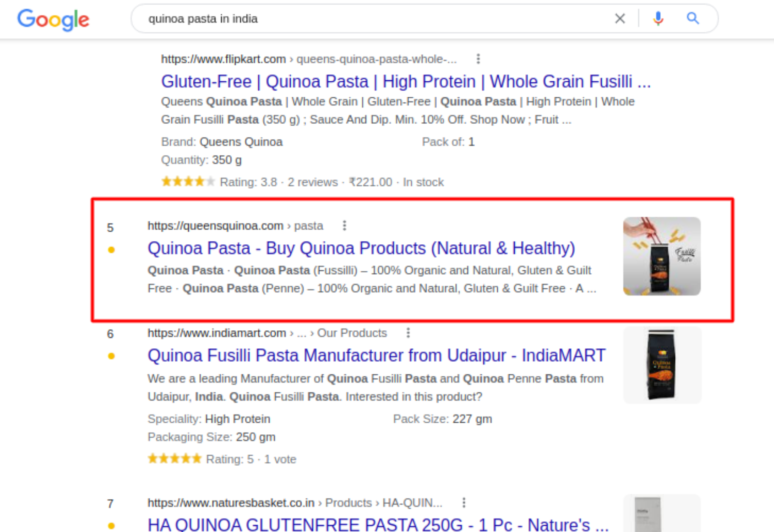Screen dimensions: 774x532
Task: Open three-dot options for the Flipkart result
Action: pyautogui.click(x=478, y=59)
